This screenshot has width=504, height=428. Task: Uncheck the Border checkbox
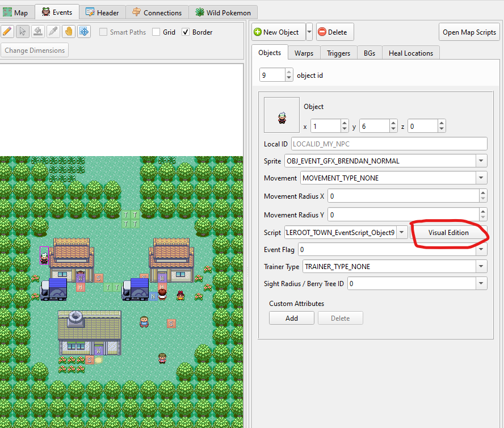tap(186, 32)
